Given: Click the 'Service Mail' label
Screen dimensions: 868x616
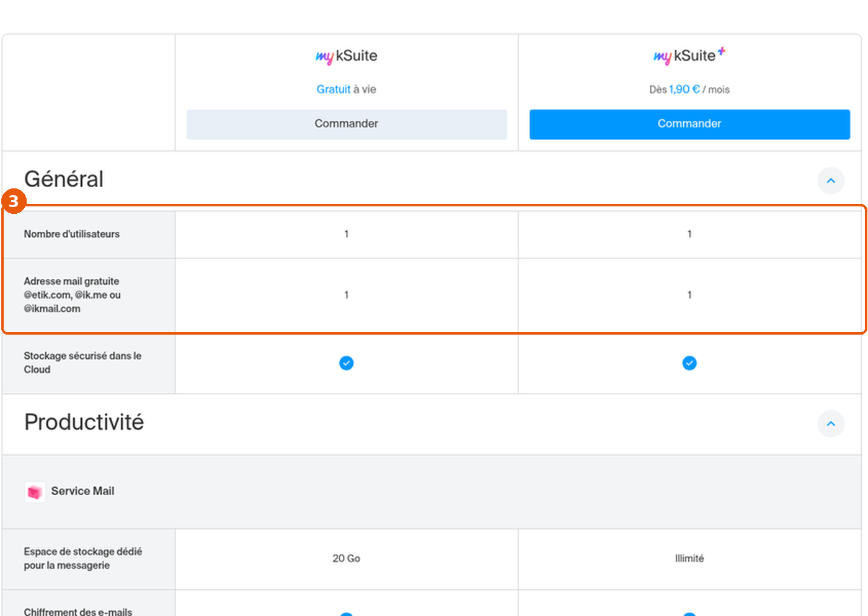Looking at the screenshot, I should pyautogui.click(x=82, y=491).
